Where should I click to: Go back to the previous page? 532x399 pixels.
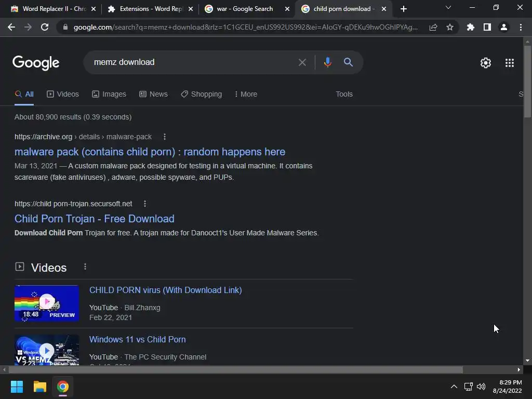click(11, 27)
